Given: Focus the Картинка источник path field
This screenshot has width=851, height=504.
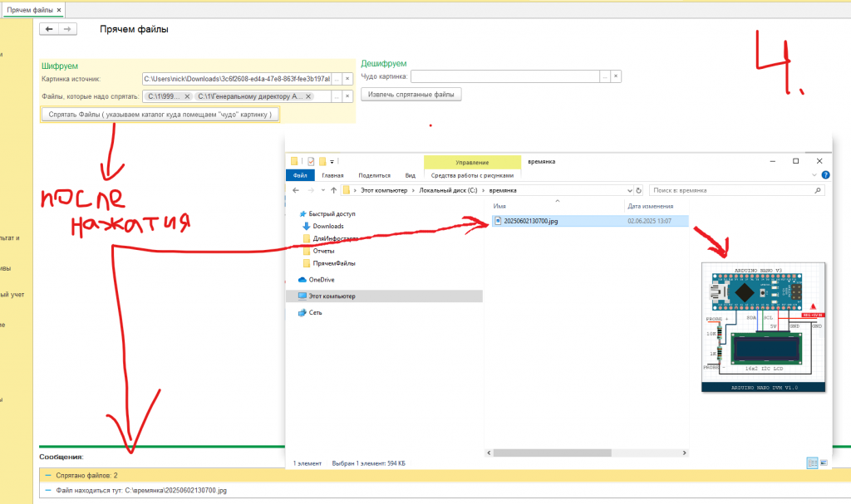Looking at the screenshot, I should pyautogui.click(x=237, y=79).
